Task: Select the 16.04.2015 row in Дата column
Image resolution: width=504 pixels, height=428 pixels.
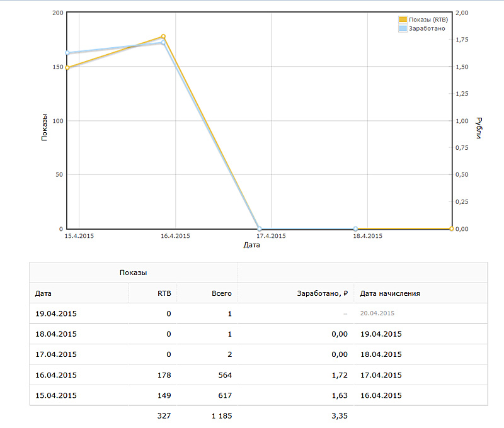Action: 56,375
